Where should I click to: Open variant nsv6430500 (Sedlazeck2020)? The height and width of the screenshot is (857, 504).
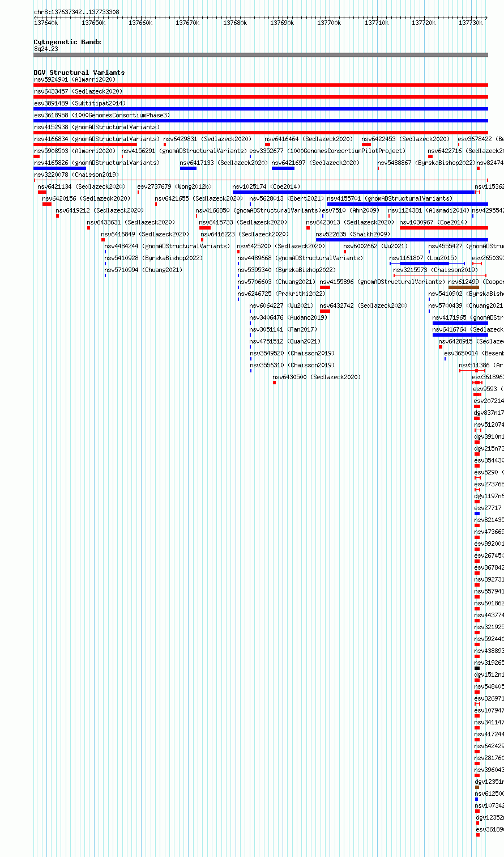point(317,377)
